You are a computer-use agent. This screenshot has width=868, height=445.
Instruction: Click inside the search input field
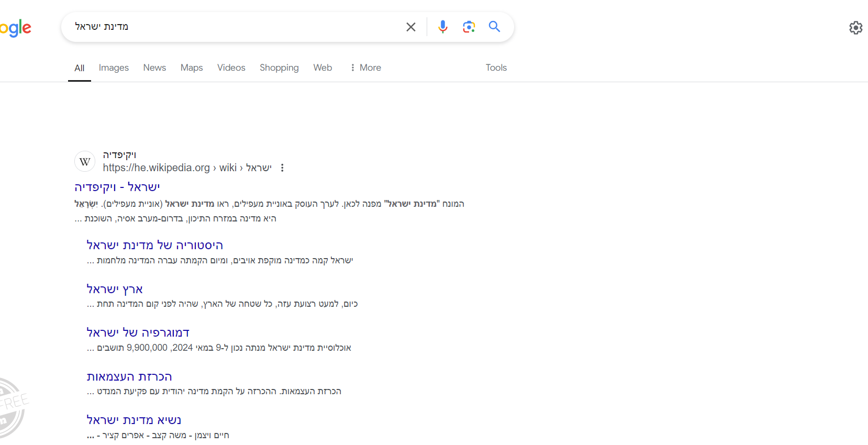236,27
